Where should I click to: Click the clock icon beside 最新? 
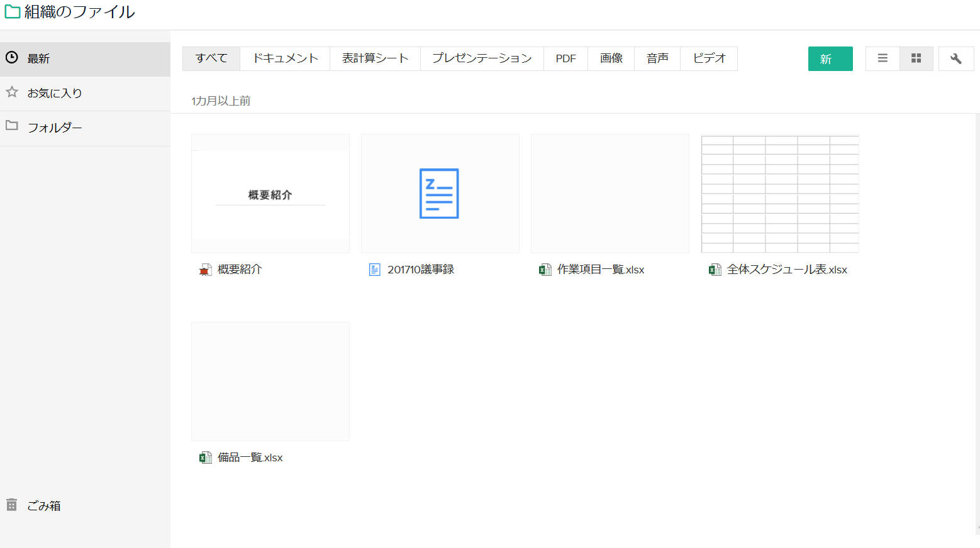click(x=12, y=58)
